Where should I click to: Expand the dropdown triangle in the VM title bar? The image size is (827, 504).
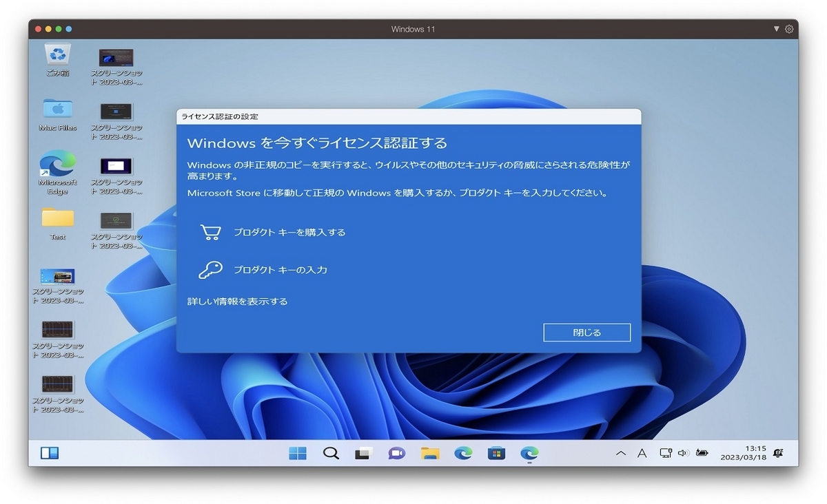coord(777,29)
